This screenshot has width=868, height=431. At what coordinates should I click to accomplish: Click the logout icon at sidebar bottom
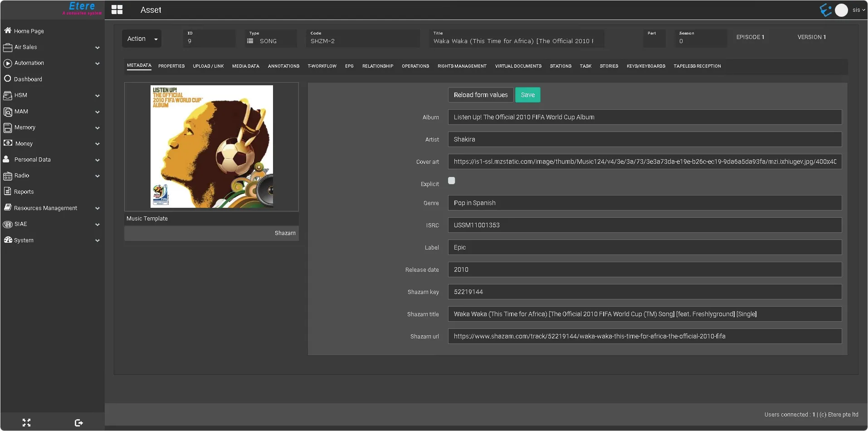pos(79,423)
